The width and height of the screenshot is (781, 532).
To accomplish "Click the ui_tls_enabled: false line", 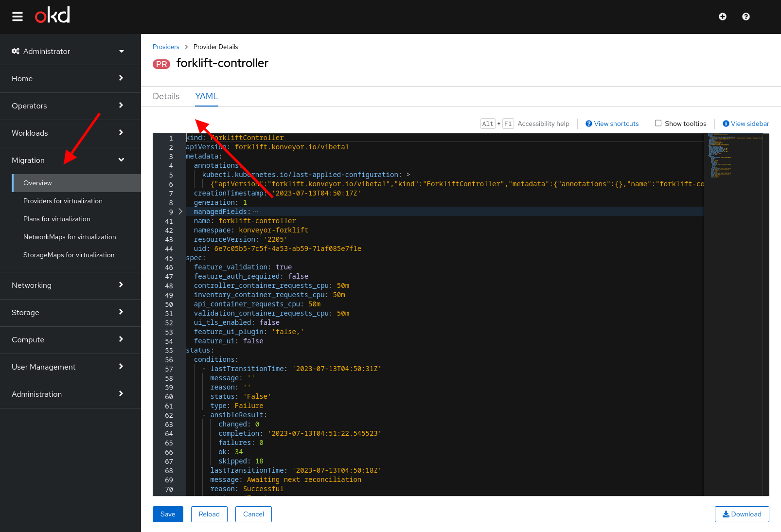I will click(x=237, y=322).
